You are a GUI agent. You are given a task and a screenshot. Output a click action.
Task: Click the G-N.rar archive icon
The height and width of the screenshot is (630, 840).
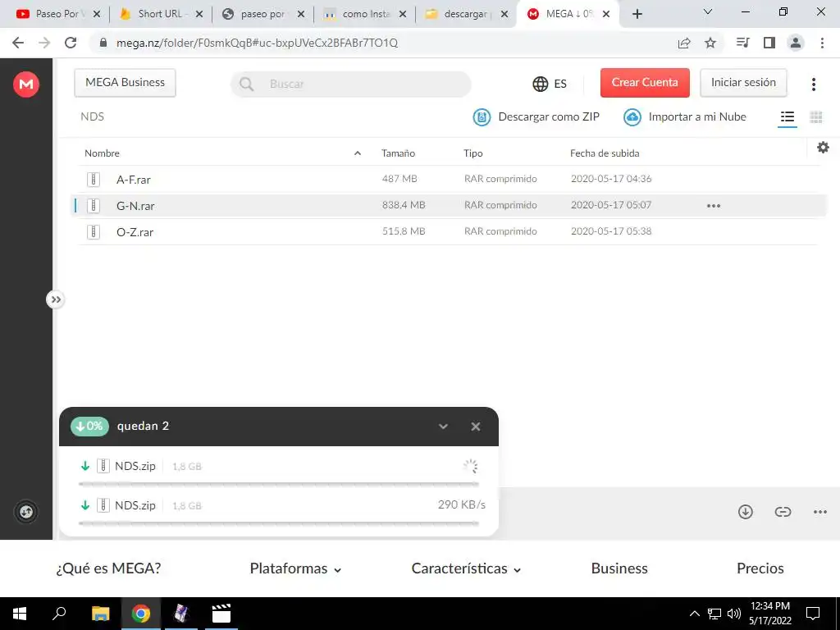[94, 205]
